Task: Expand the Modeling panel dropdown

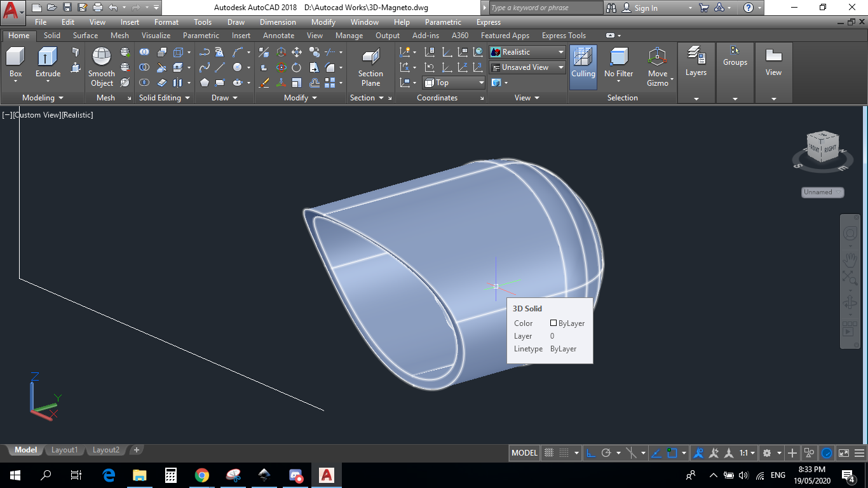Action: 43,98
